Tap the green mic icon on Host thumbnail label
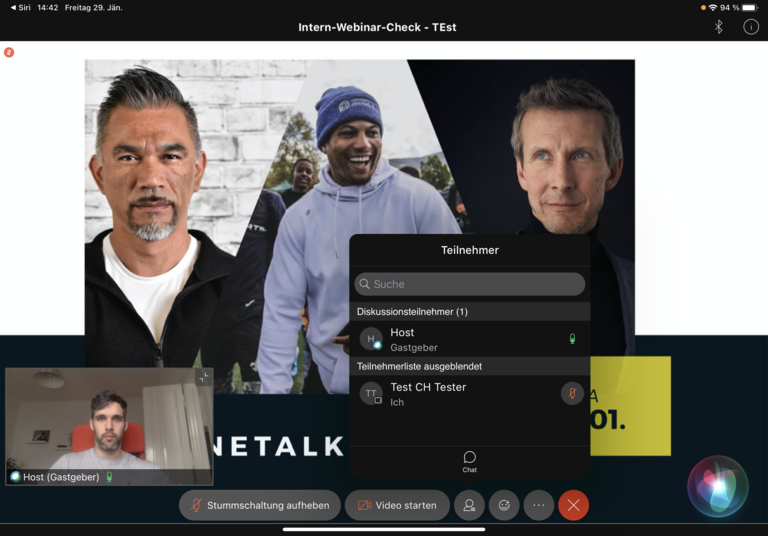Viewport: 768px width, 536px height. [109, 477]
